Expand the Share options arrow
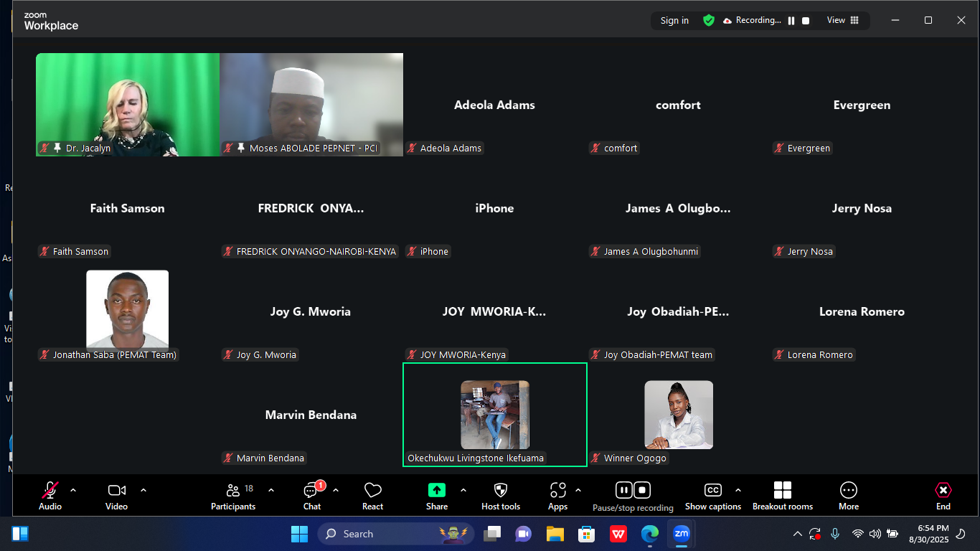The image size is (980, 551). point(463,490)
